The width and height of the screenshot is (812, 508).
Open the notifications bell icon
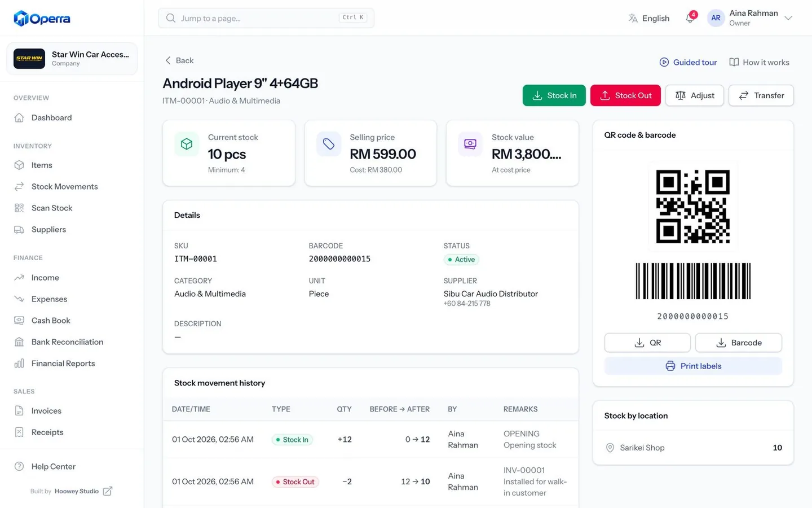[x=690, y=18]
